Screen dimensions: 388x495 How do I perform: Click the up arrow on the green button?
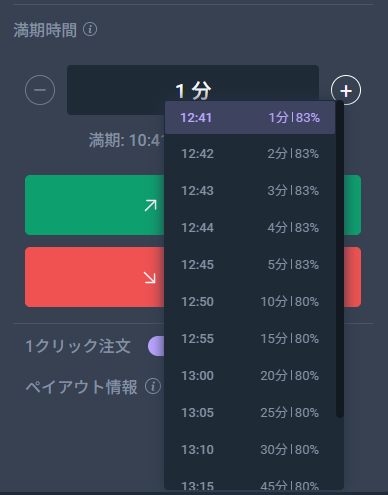pyautogui.click(x=150, y=205)
